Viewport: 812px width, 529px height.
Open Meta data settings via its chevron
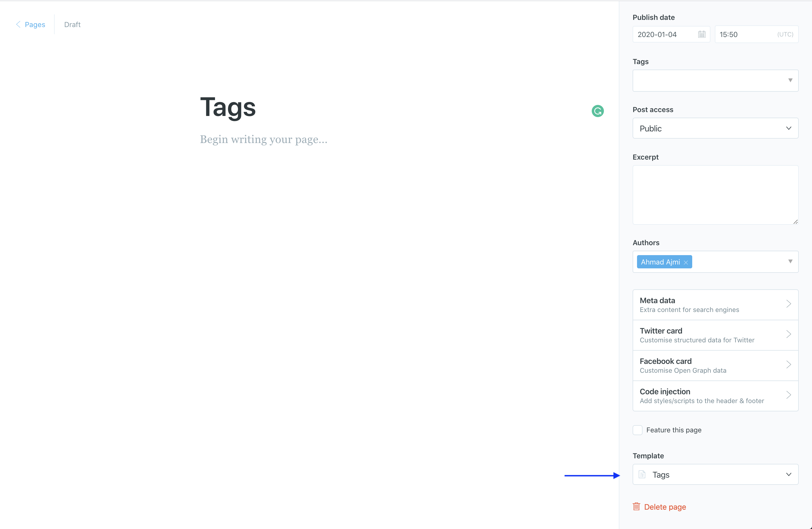pos(789,304)
